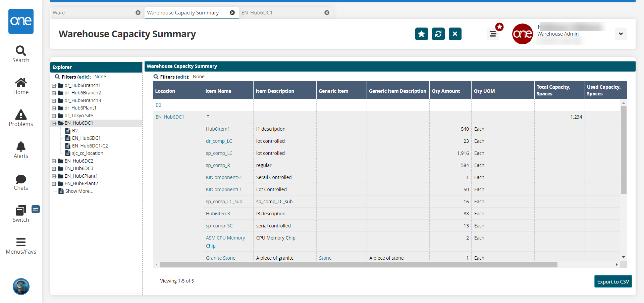Refresh the Warehouse Capacity Summary report
The height and width of the screenshot is (303, 644).
click(x=438, y=34)
